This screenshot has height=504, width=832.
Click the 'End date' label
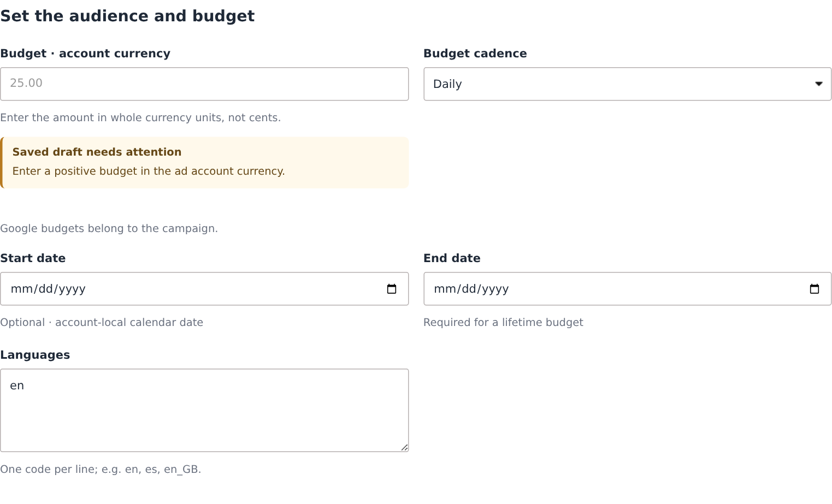(x=452, y=258)
